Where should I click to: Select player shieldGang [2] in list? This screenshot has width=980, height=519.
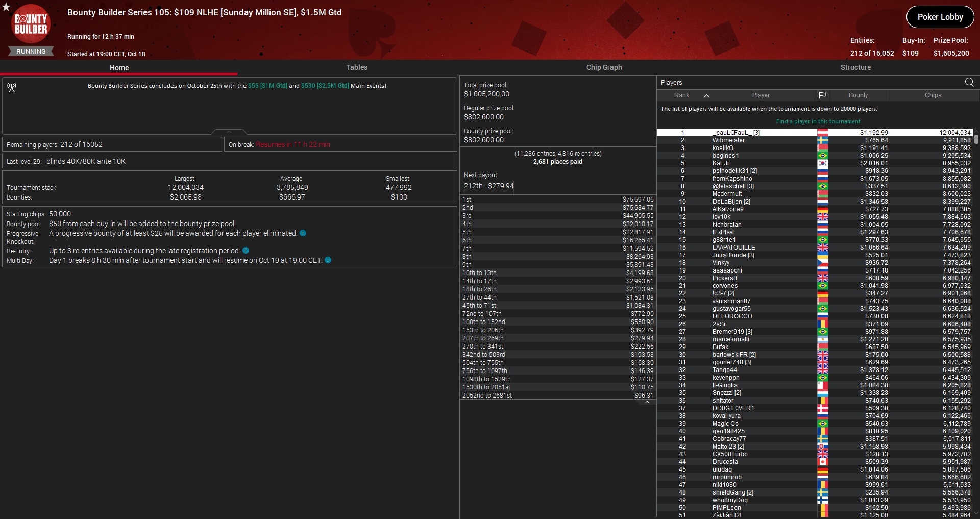[815, 492]
